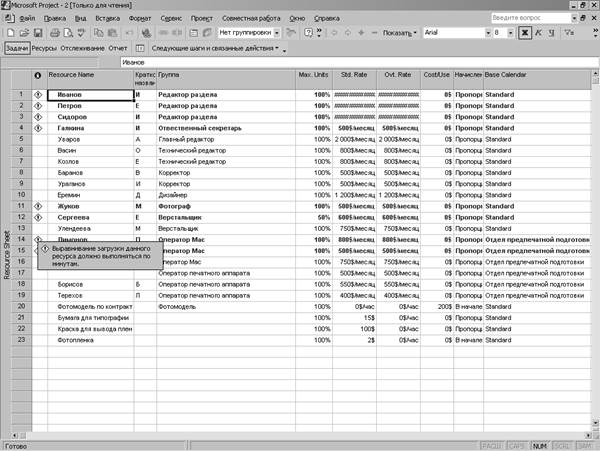The image size is (600, 451).
Task: Click the Insert Hyperlink globe icon
Action: coord(146,33)
